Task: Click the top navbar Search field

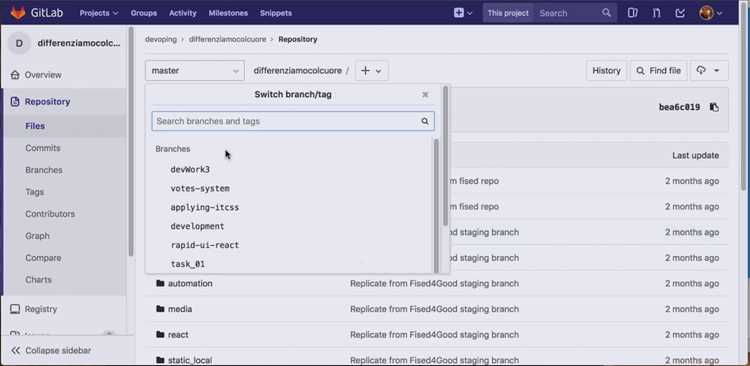Action: (x=575, y=13)
